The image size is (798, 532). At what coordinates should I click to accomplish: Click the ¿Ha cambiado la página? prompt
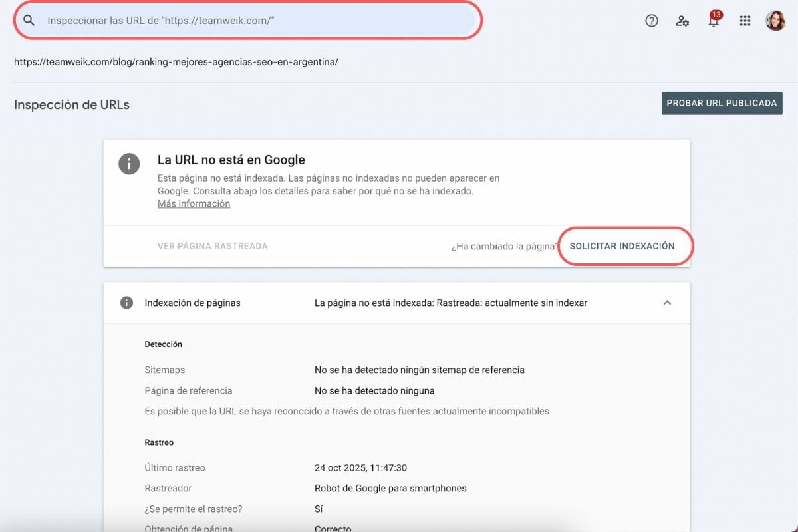(503, 246)
